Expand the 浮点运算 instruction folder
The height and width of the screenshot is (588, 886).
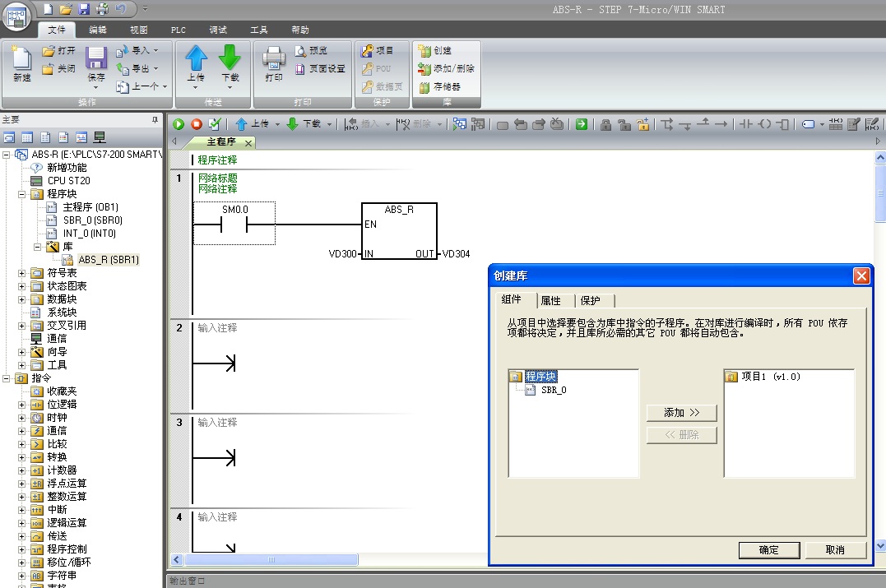[x=21, y=484]
